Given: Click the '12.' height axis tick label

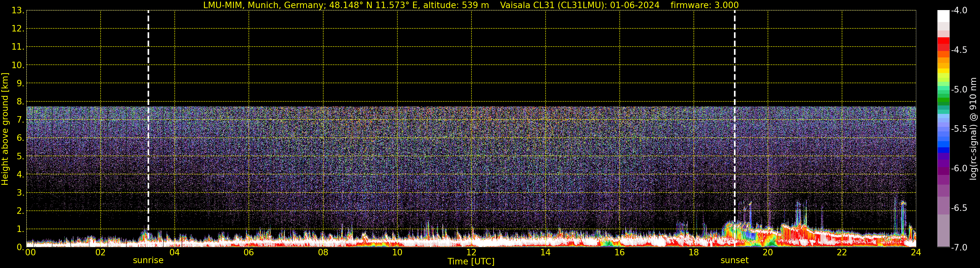Looking at the screenshot, I should tap(18, 29).
